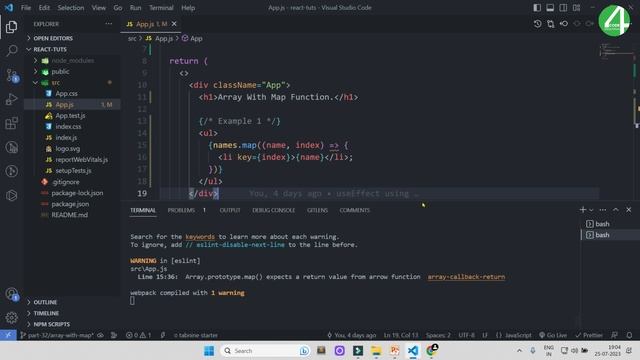Screen dimensions: 640x360
Task: Open the Accounts menu icon
Action: click(11, 294)
